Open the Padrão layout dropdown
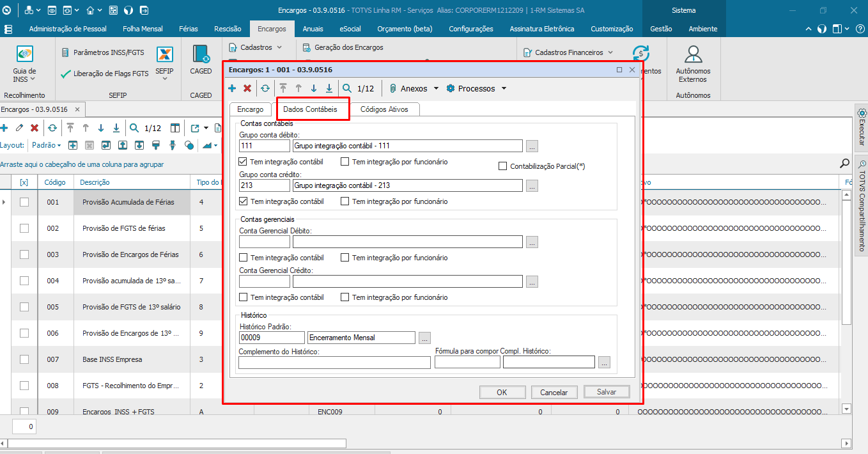 click(x=46, y=145)
